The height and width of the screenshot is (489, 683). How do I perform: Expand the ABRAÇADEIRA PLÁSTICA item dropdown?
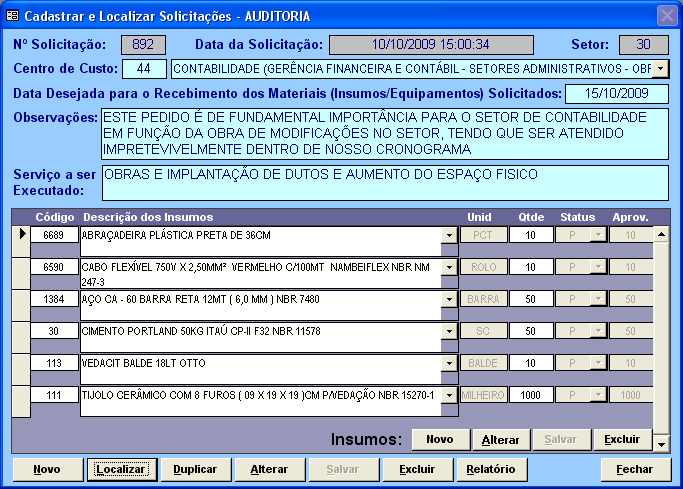[449, 236]
